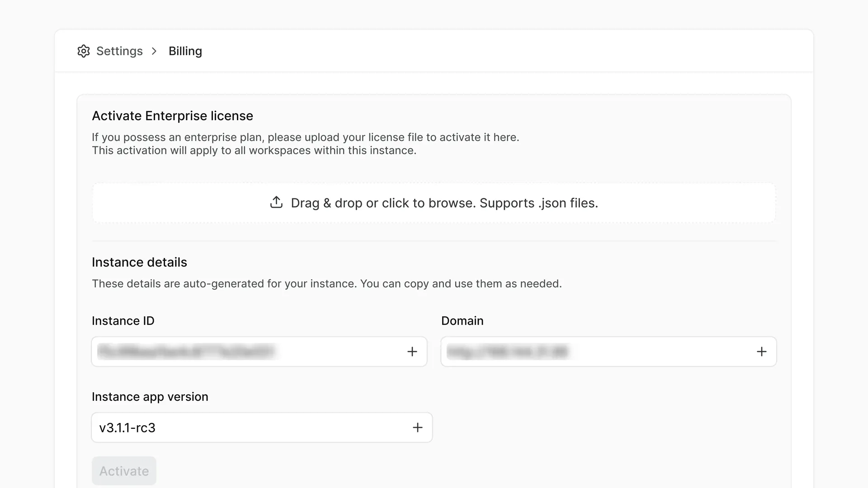Click the upload arrow icon

pyautogui.click(x=276, y=202)
